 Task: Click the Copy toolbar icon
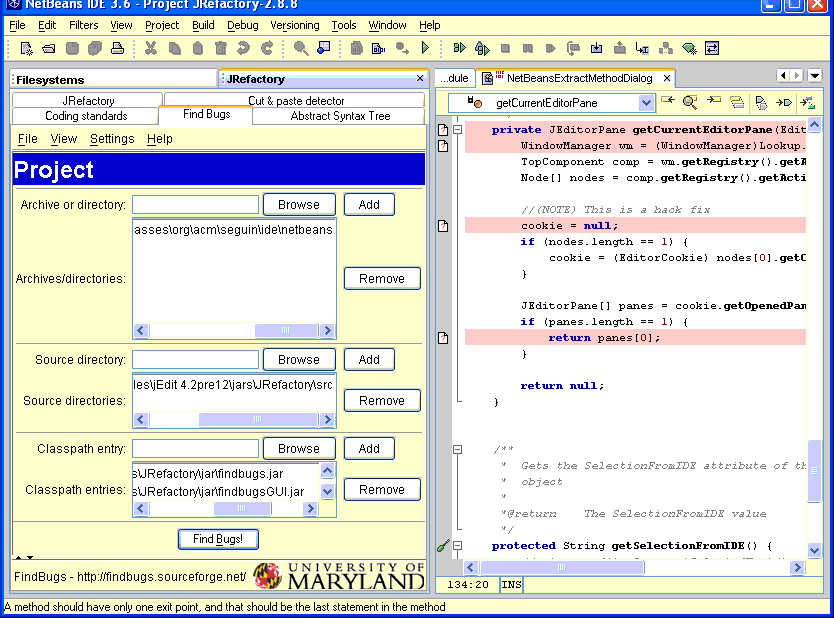click(x=174, y=48)
